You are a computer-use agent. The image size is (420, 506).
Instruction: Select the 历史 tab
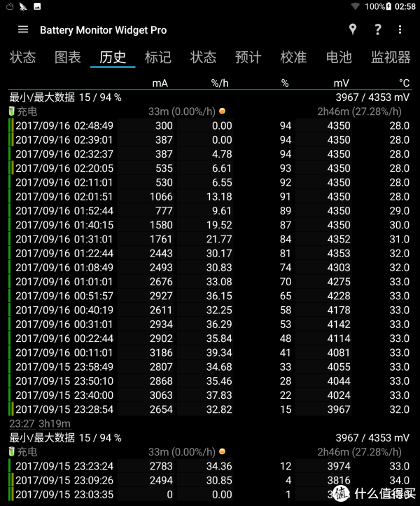[x=113, y=57]
